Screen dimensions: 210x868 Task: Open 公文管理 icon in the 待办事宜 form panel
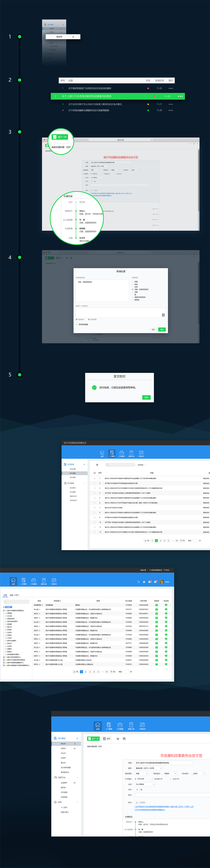click(x=109, y=726)
